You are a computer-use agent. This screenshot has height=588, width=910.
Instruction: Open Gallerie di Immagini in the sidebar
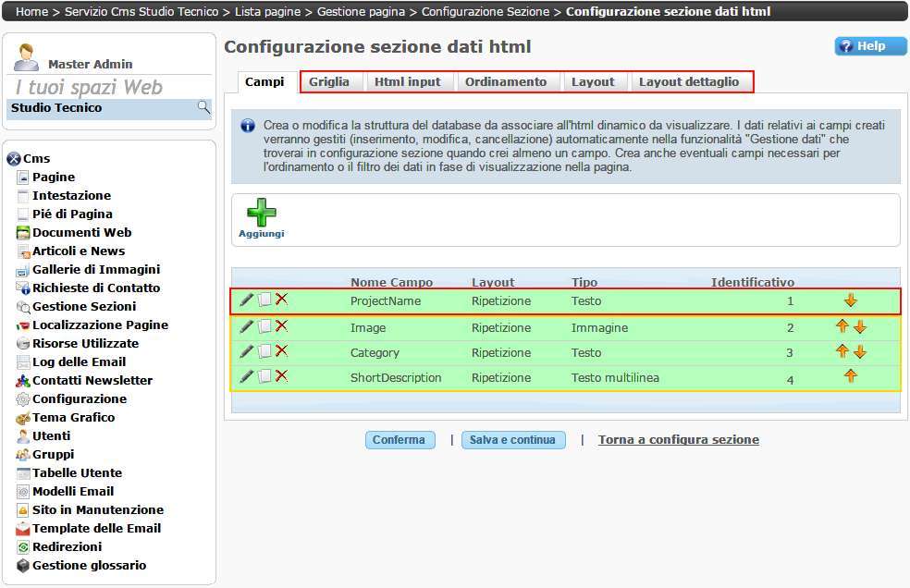tap(96, 269)
